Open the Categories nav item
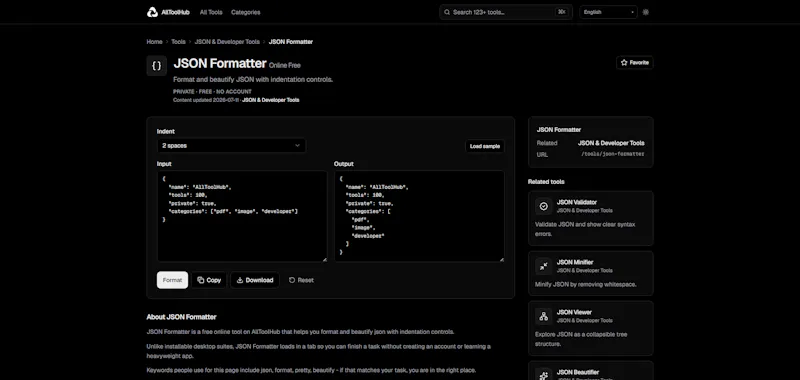The image size is (800, 380). tap(245, 12)
